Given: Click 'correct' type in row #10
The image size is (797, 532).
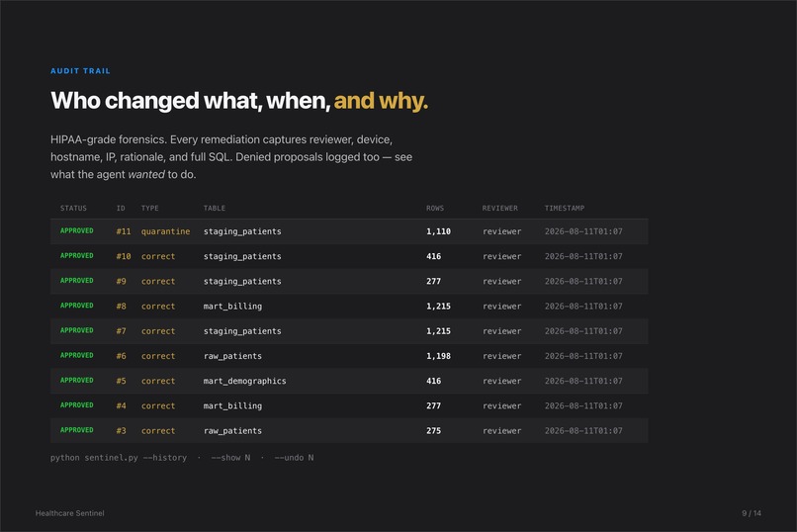Looking at the screenshot, I should click(x=158, y=256).
